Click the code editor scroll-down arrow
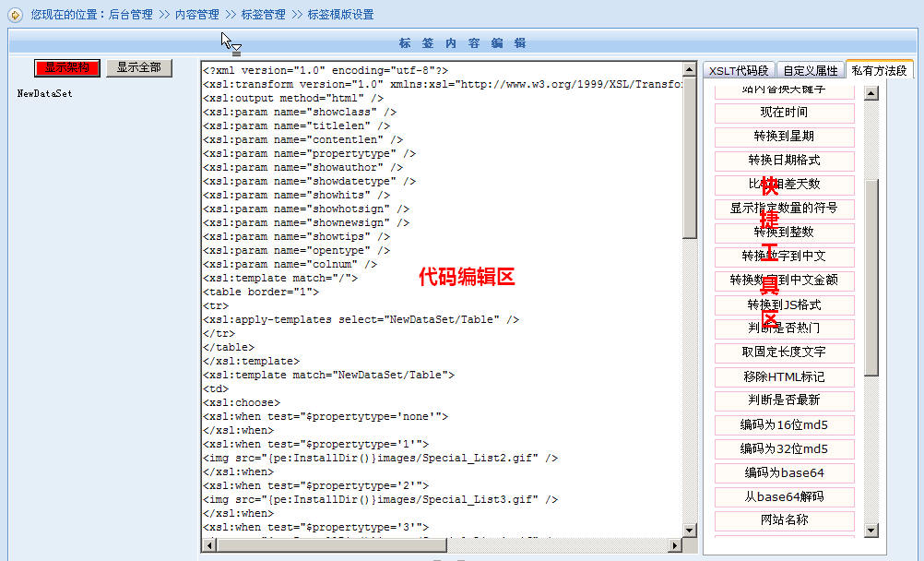Screen dimensions: 924x561 [690, 529]
